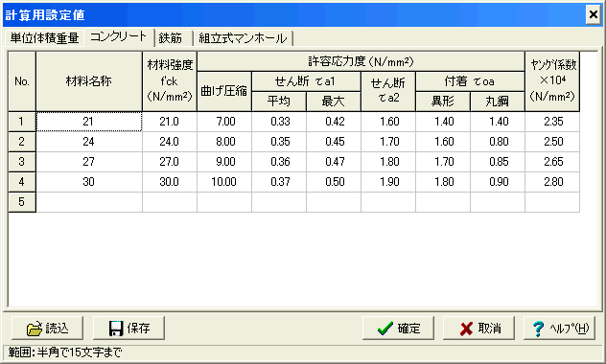Select row header number 3
This screenshot has height=364, width=606.
(x=22, y=162)
